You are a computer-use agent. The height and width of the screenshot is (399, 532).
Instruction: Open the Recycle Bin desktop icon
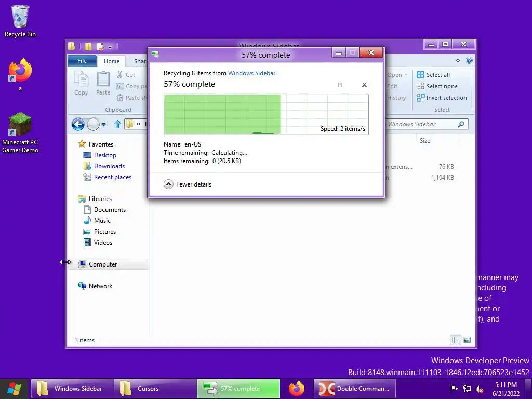coord(20,21)
